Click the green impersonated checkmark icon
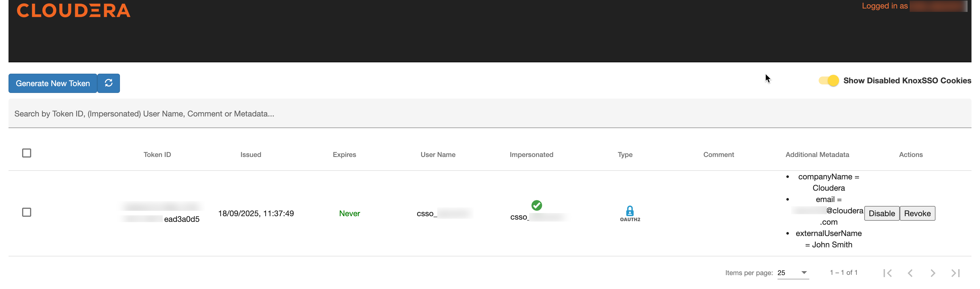Viewport: 980px width, 289px height. pos(537,205)
